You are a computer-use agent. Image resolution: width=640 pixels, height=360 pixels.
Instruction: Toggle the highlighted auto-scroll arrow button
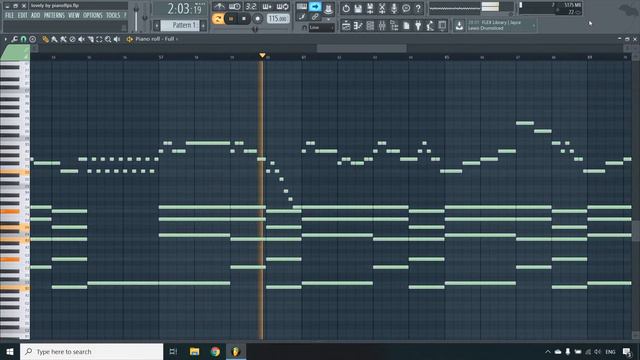point(315,7)
